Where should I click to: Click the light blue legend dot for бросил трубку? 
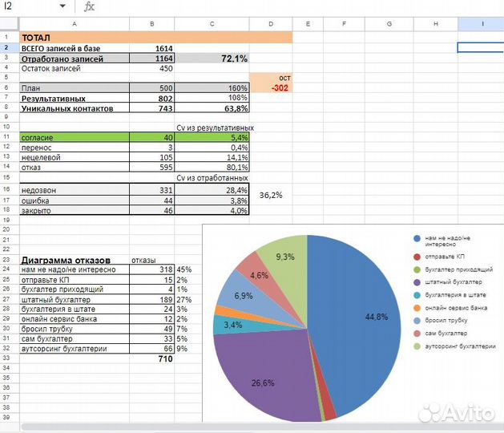point(417,321)
